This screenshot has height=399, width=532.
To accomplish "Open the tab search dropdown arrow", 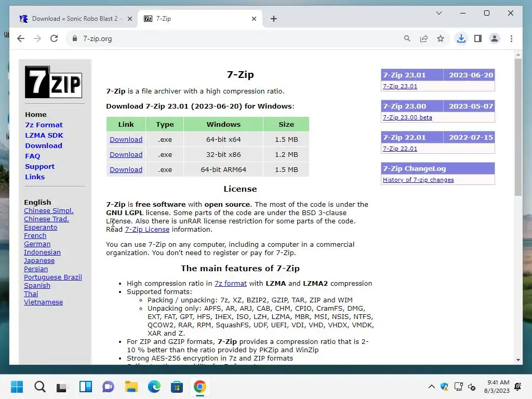I will tap(439, 13).
